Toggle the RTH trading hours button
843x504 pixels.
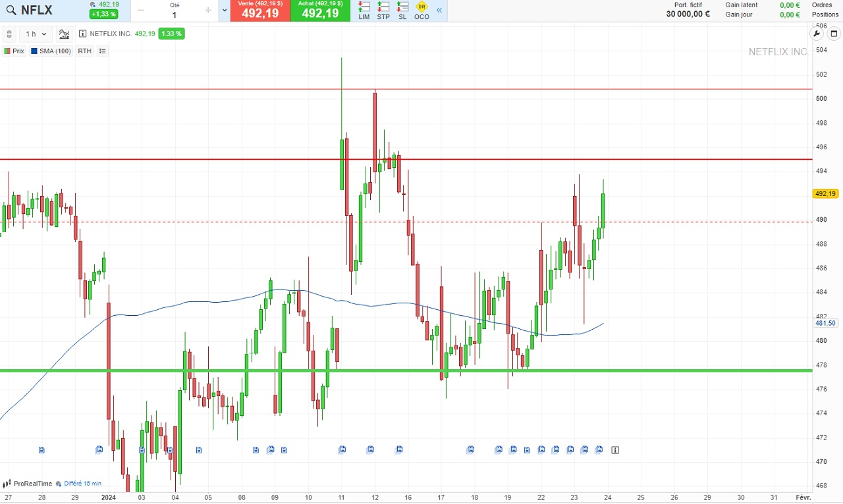(84, 51)
